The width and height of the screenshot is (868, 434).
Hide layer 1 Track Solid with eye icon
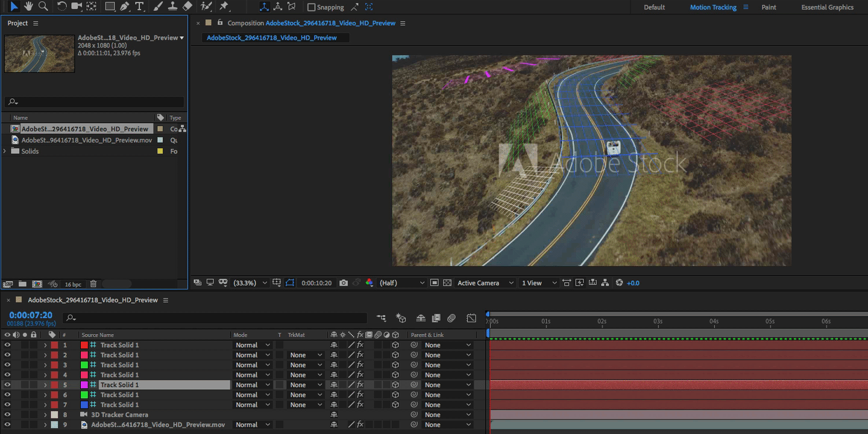click(x=7, y=345)
